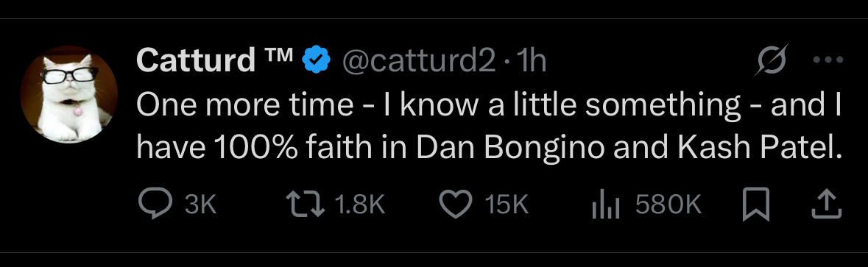The height and width of the screenshot is (267, 868).
Task: Click the share upload arrow icon
Action: pyautogui.click(x=827, y=204)
